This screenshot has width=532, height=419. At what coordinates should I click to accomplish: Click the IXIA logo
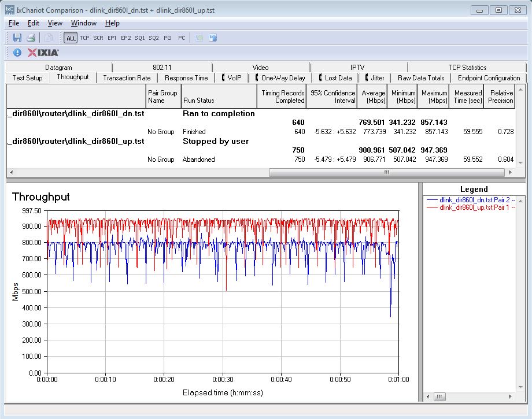(43, 53)
